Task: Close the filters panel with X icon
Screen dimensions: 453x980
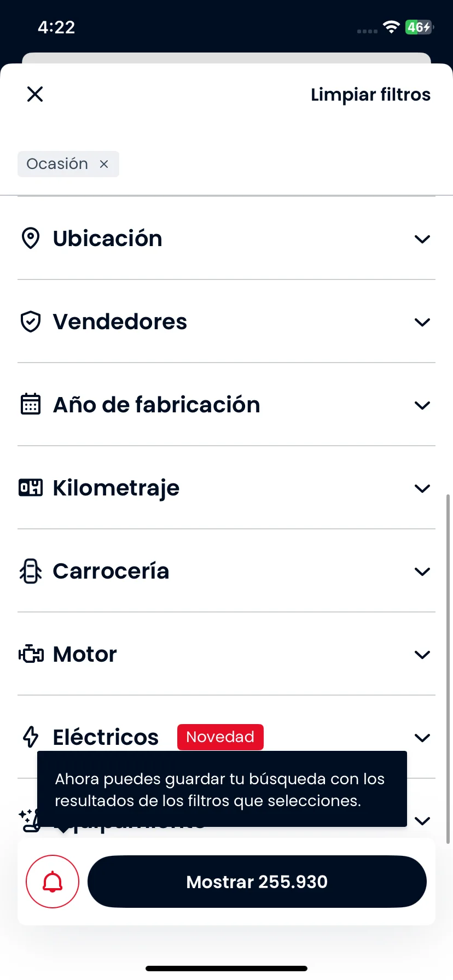Action: pyautogui.click(x=35, y=94)
